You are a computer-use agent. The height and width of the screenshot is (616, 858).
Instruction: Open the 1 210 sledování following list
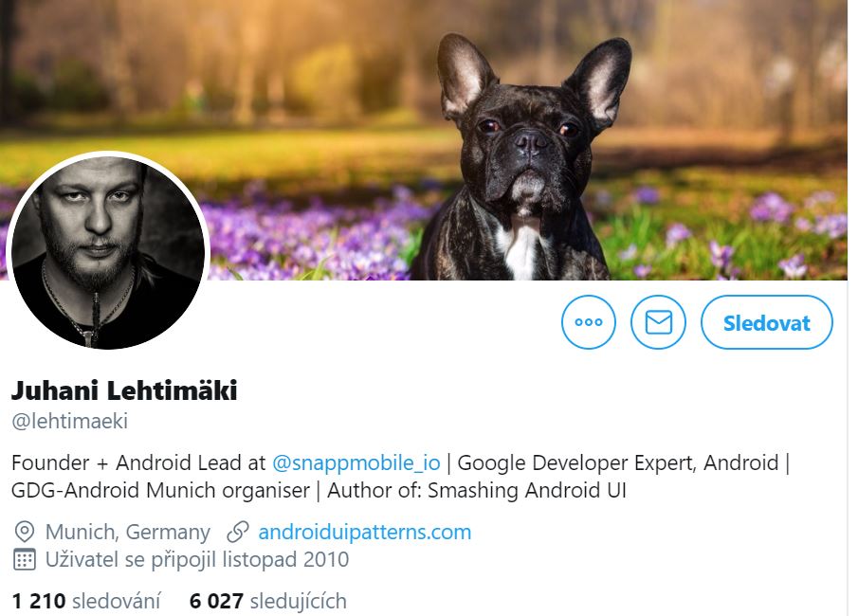(x=86, y=601)
